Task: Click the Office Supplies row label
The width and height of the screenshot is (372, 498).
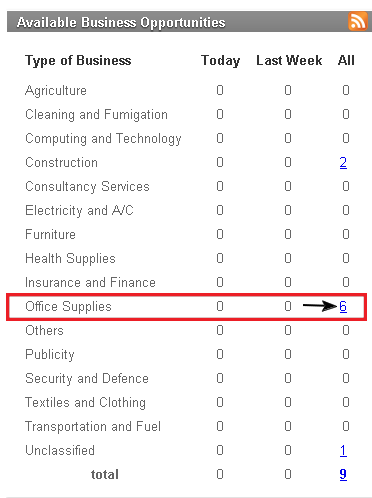Action: (68, 307)
